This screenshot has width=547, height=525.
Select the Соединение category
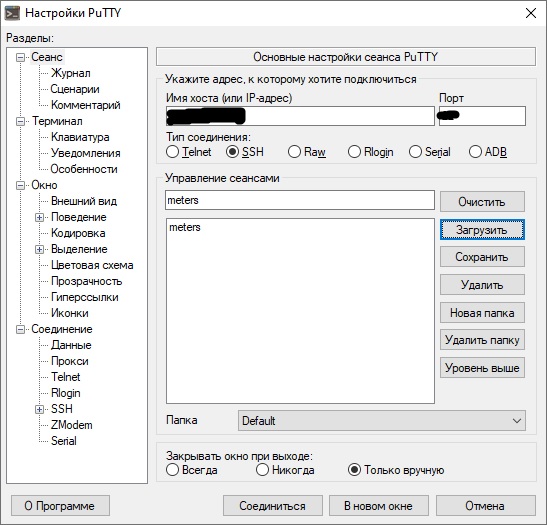point(62,329)
